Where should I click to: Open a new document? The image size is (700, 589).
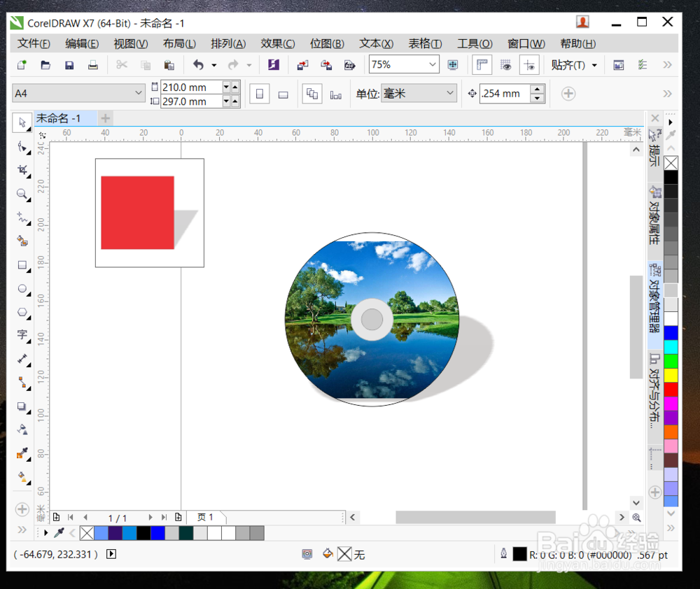pyautogui.click(x=21, y=64)
